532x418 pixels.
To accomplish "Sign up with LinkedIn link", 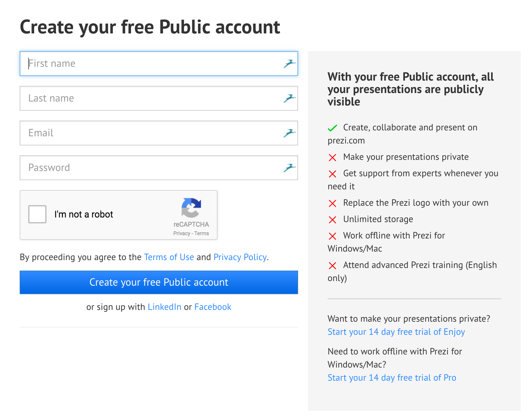I will pos(164,307).
